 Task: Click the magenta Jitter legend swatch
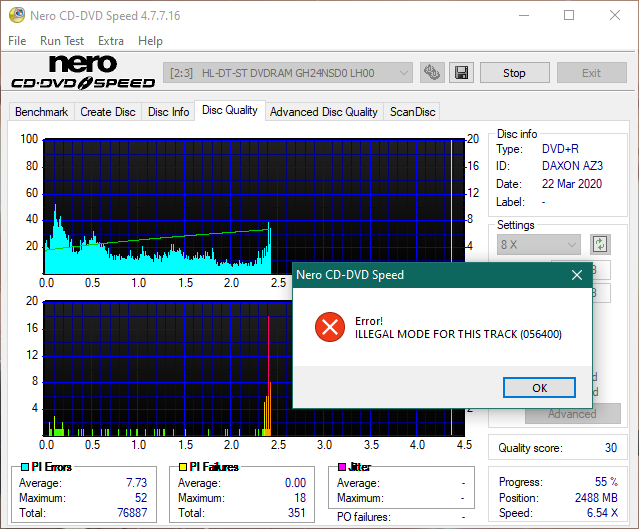coord(342,467)
